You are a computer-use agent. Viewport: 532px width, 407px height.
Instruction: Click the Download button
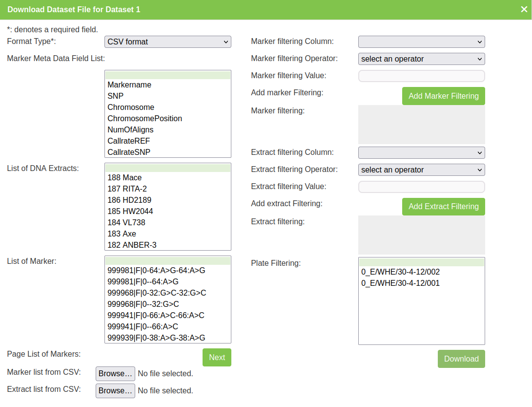(x=461, y=359)
